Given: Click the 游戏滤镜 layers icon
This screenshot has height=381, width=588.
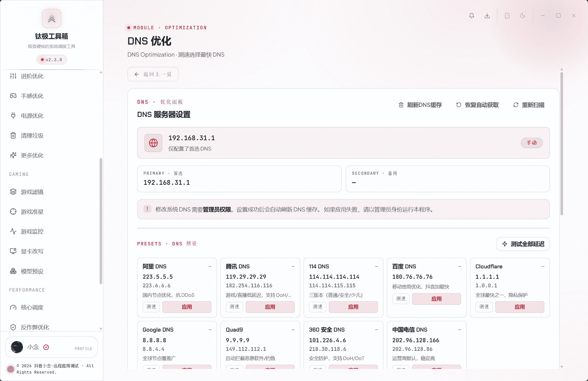Looking at the screenshot, I should [13, 192].
